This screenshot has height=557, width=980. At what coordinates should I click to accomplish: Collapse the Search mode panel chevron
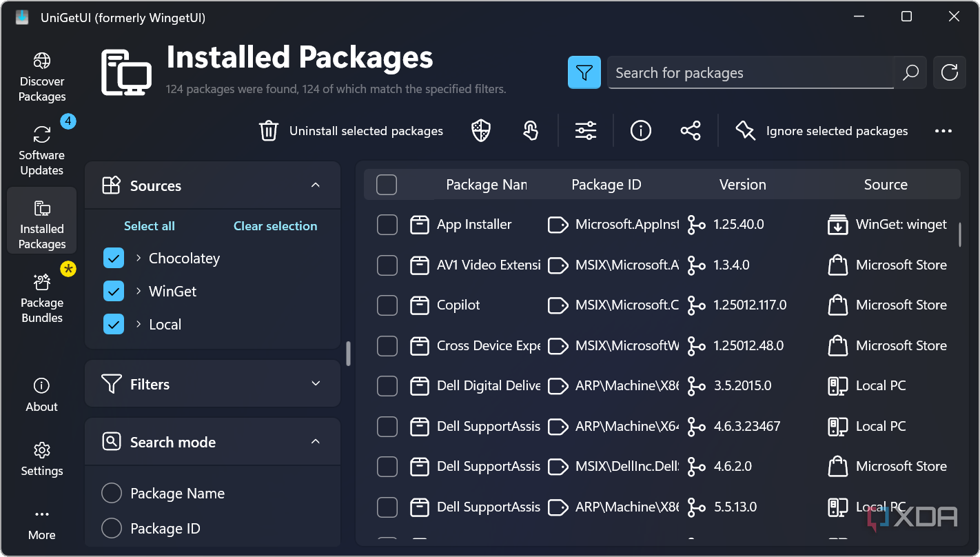pos(316,442)
